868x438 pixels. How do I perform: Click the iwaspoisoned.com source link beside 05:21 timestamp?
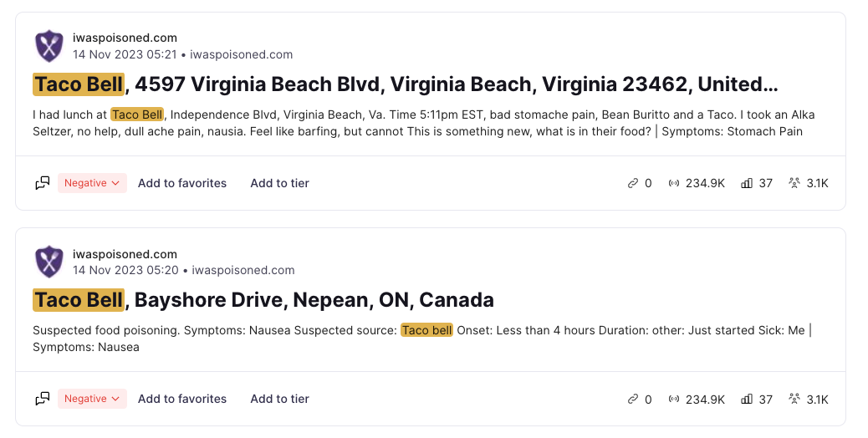[242, 55]
